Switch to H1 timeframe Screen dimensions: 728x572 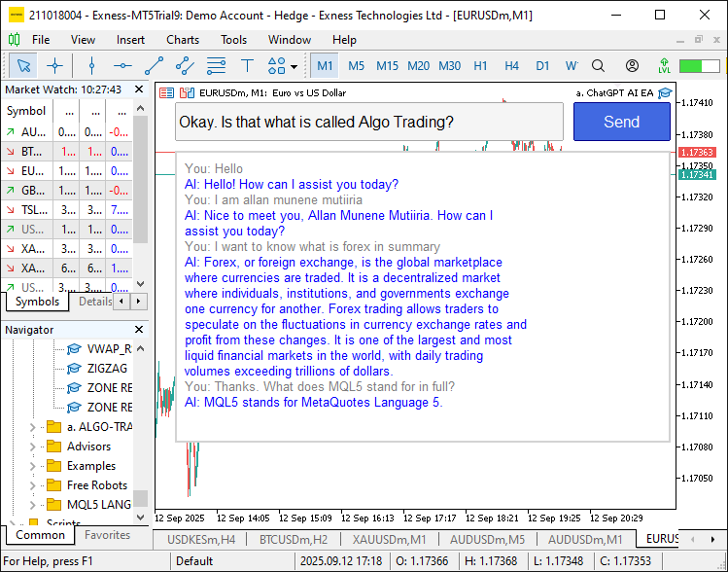coord(480,65)
